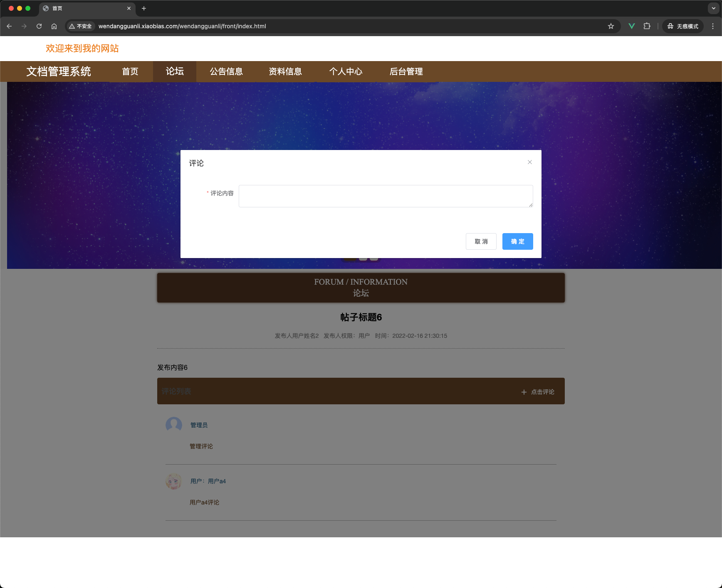Viewport: 722px width, 588px height.
Task: Click the post time 2022-02-16 21:30:15
Action: coord(420,336)
